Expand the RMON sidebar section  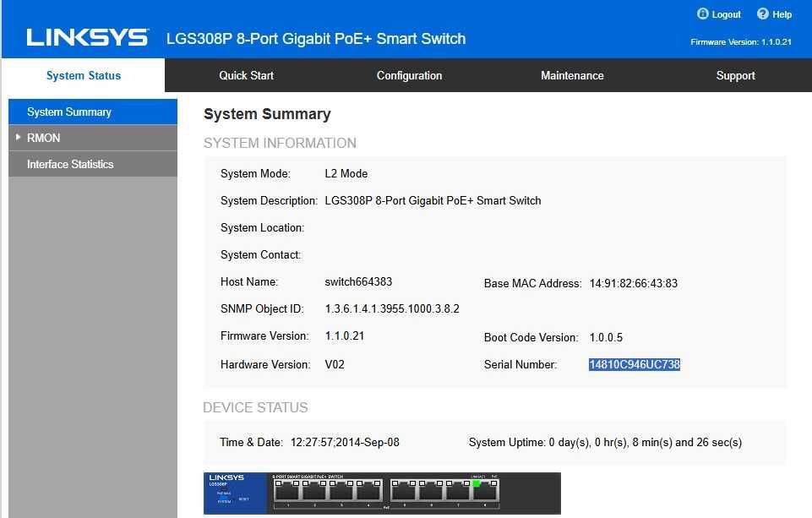(x=93, y=138)
